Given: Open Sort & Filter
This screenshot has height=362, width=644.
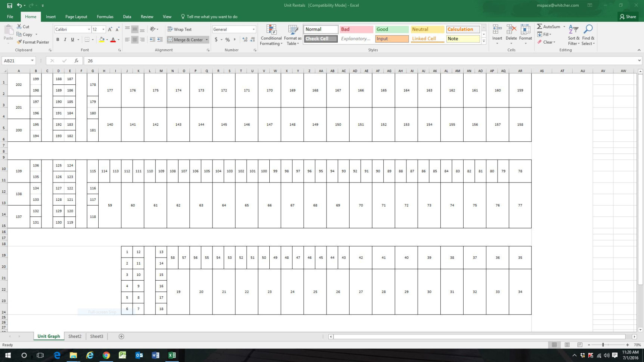Looking at the screenshot, I should click(573, 35).
